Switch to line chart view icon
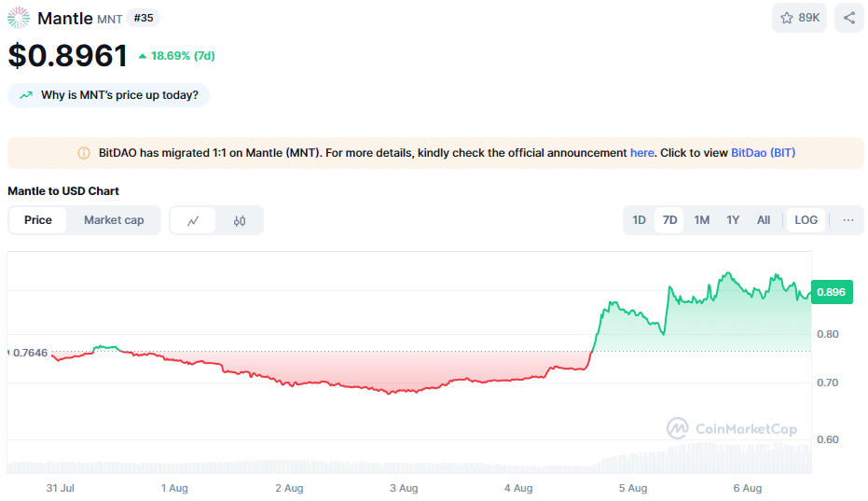The height and width of the screenshot is (501, 868). coord(193,220)
